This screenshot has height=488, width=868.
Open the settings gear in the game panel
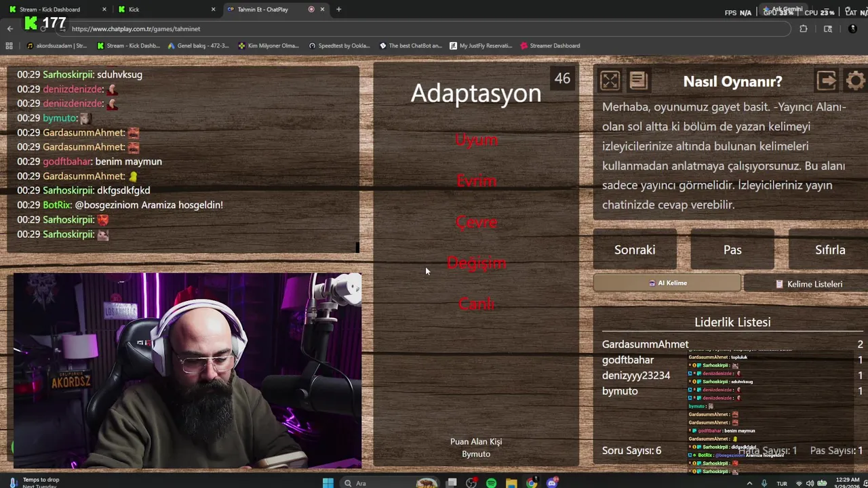coord(856,81)
